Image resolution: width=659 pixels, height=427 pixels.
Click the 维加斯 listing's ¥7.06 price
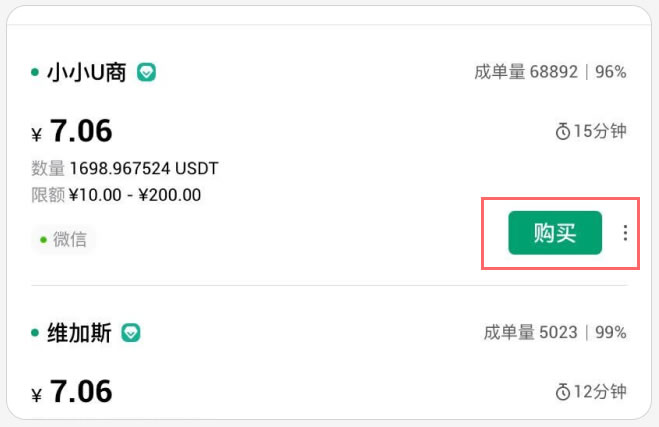coord(72,392)
